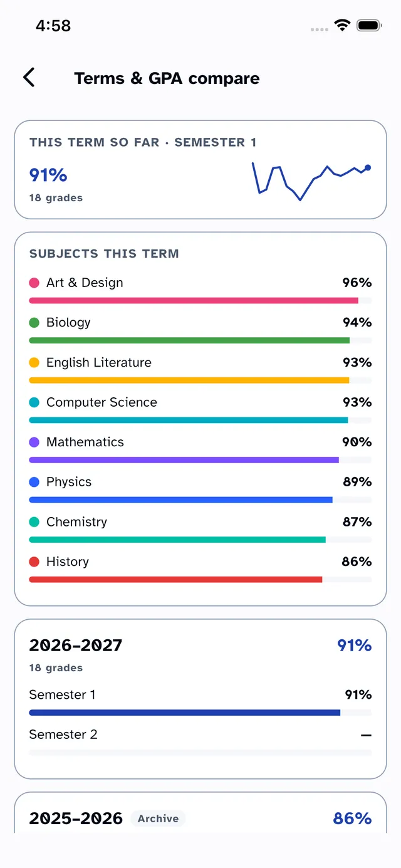Open the 2025–2026 year card heading
Viewport: 401px width, 868px height.
pyautogui.click(x=76, y=818)
